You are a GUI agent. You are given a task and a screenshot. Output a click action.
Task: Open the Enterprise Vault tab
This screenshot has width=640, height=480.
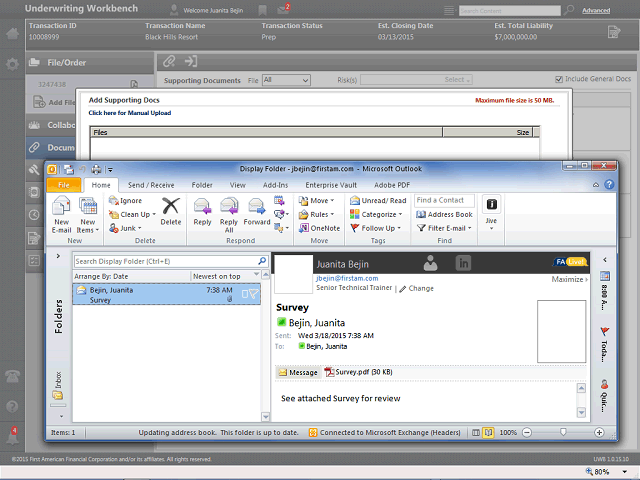click(331, 185)
